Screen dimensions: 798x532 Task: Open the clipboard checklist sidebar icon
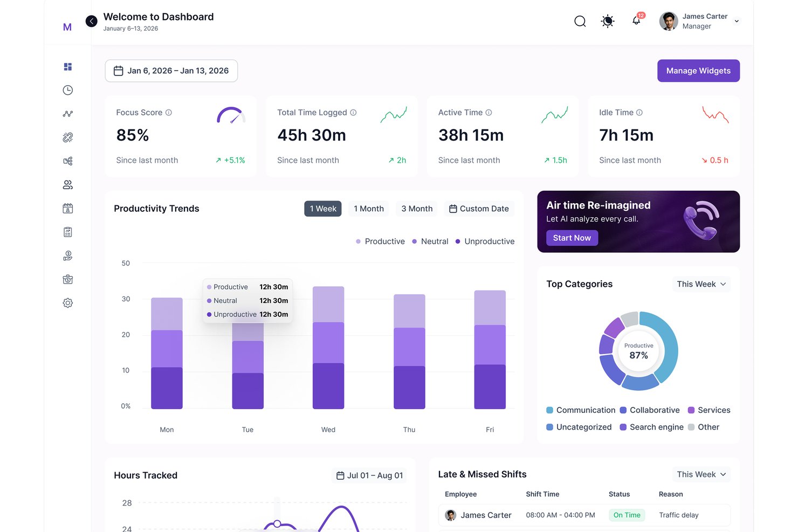tap(67, 232)
